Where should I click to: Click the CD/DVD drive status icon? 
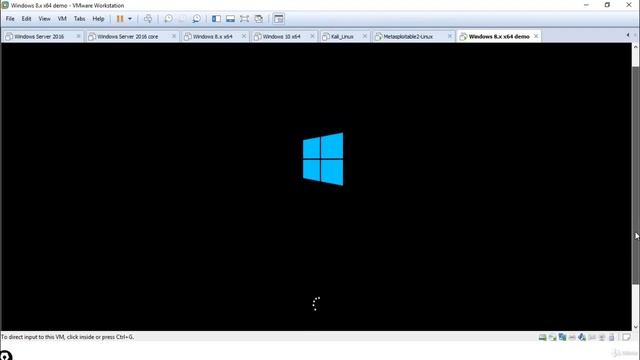(553, 337)
